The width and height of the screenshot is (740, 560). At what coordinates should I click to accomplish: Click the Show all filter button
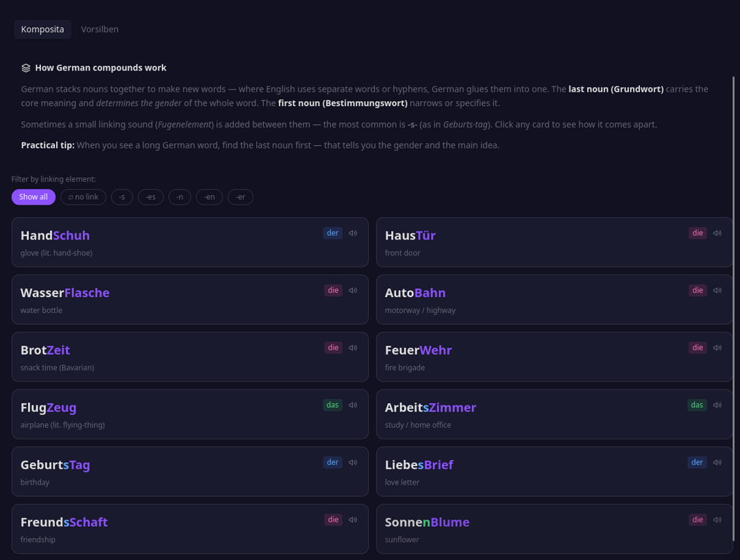pyautogui.click(x=33, y=196)
